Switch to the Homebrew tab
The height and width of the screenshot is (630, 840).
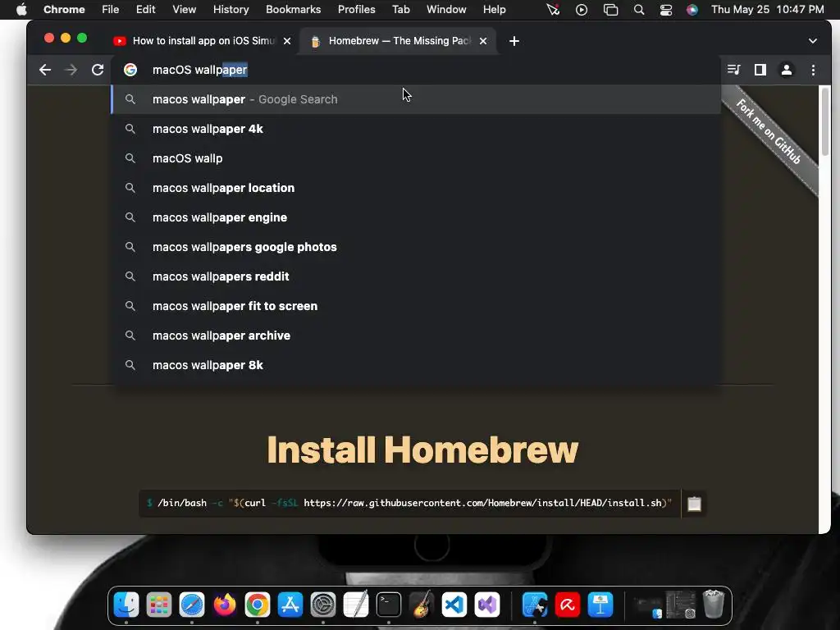click(399, 41)
